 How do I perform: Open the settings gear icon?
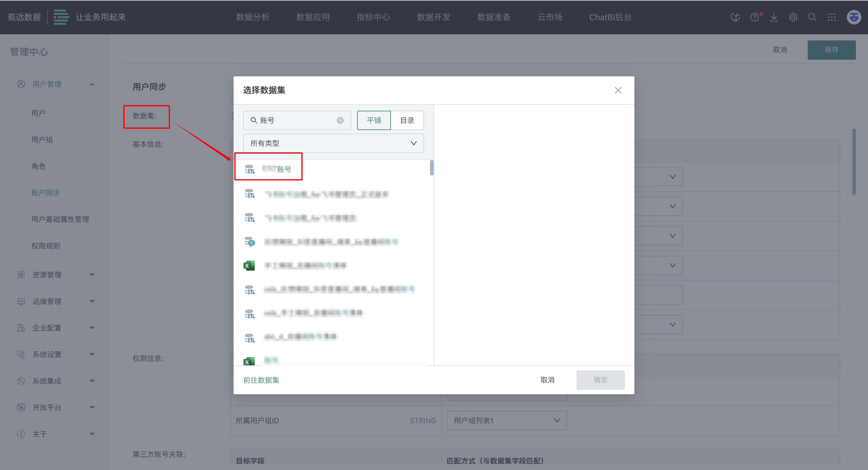pyautogui.click(x=793, y=17)
